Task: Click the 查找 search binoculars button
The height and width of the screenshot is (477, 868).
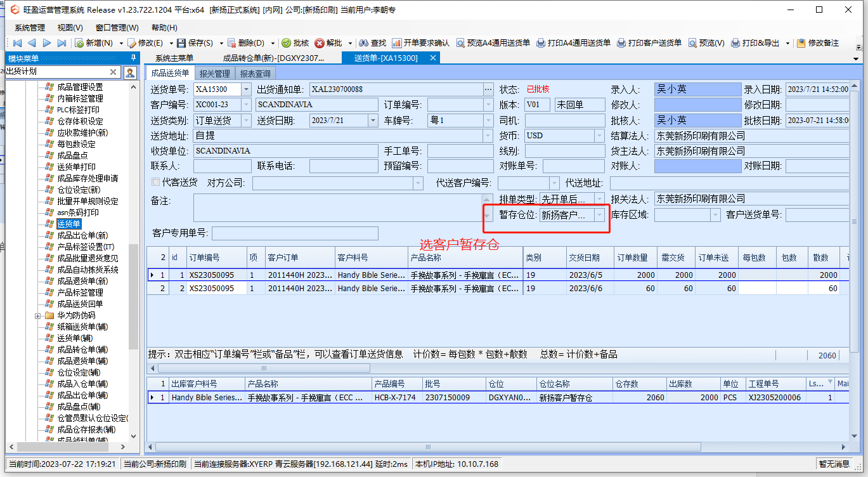Action: (x=373, y=43)
